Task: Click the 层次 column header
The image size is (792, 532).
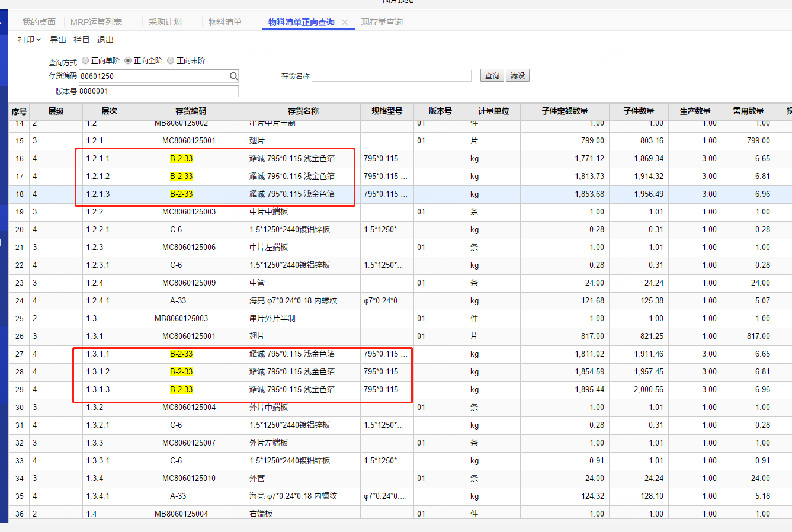Action: click(x=110, y=111)
